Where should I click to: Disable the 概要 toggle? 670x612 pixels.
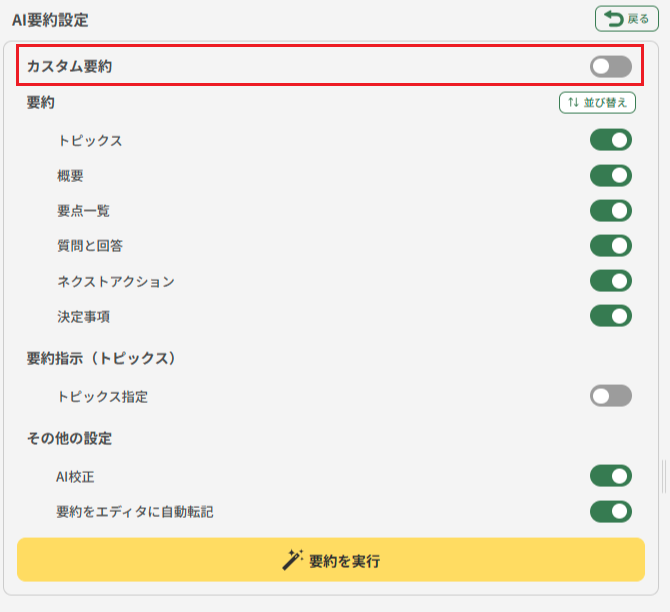(610, 176)
